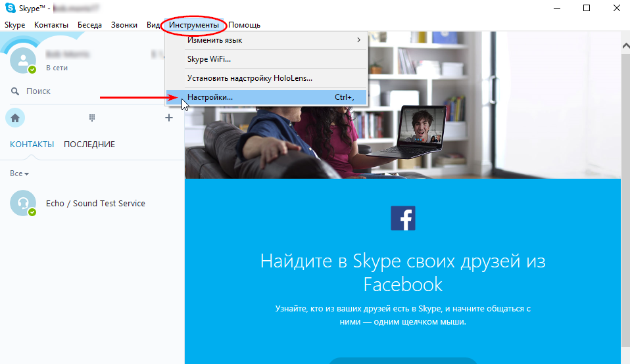Click the Найдите в Skype своих друзей heading
630x364 pixels.
(x=402, y=273)
